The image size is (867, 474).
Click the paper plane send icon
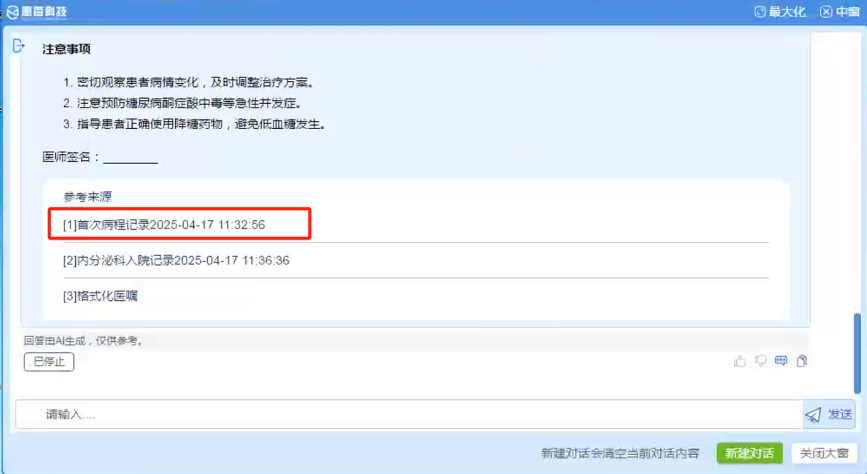813,414
